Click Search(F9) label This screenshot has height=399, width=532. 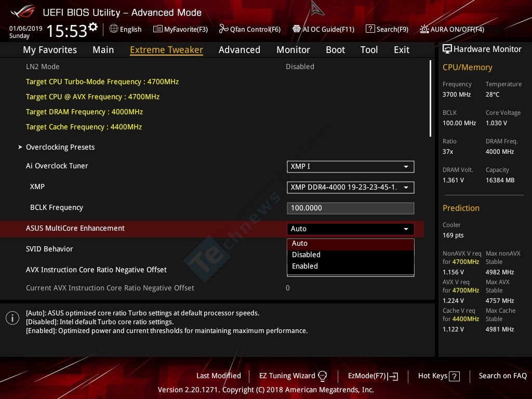(392, 29)
